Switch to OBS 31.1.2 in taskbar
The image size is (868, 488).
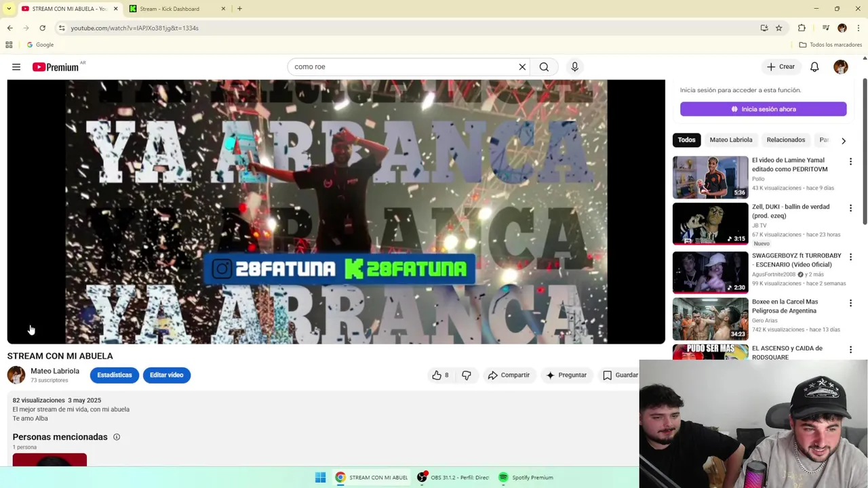point(453,477)
